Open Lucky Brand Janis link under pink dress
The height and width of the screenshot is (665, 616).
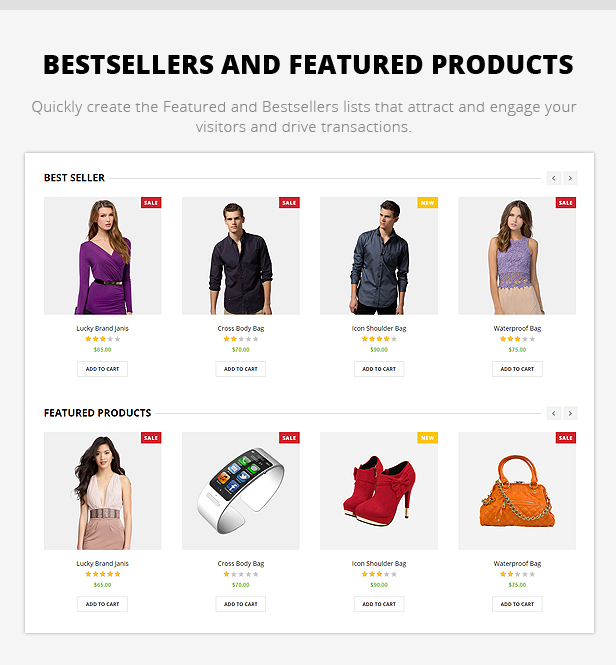coord(102,564)
